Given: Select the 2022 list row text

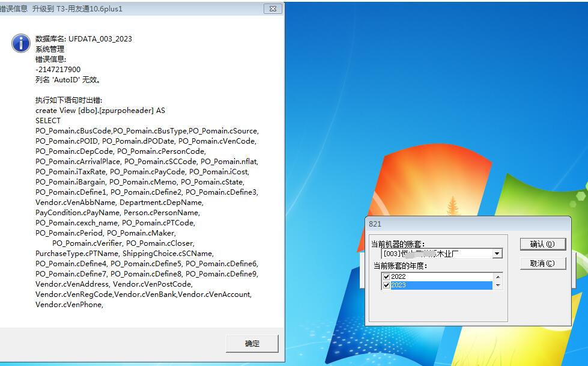Looking at the screenshot, I should (398, 276).
